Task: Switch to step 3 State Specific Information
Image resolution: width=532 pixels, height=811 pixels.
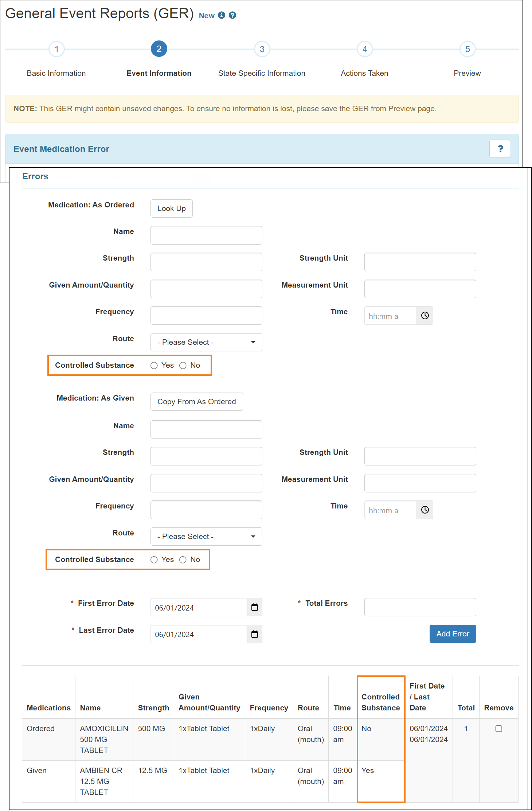Action: 262,49
